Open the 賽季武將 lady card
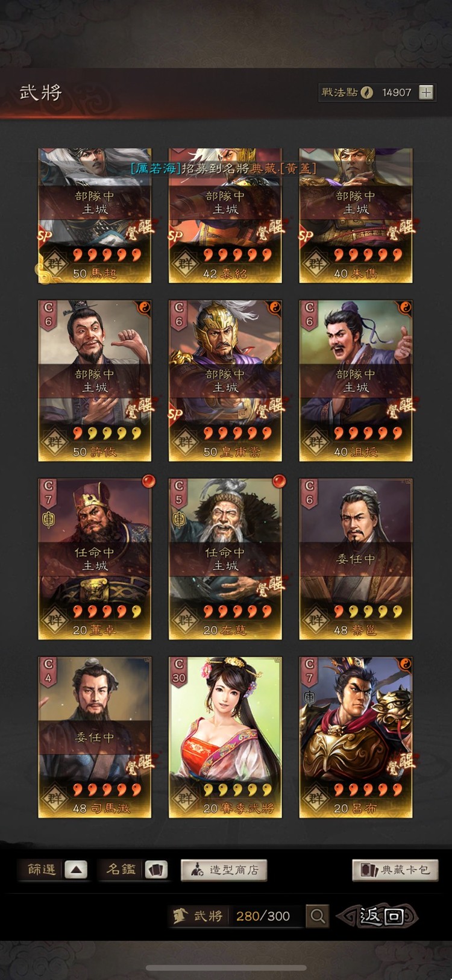This screenshot has height=980, width=452. click(225, 738)
